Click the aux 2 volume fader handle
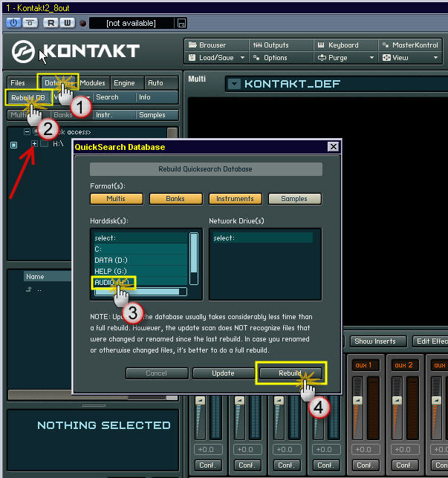The image size is (448, 478). pyautogui.click(x=397, y=401)
